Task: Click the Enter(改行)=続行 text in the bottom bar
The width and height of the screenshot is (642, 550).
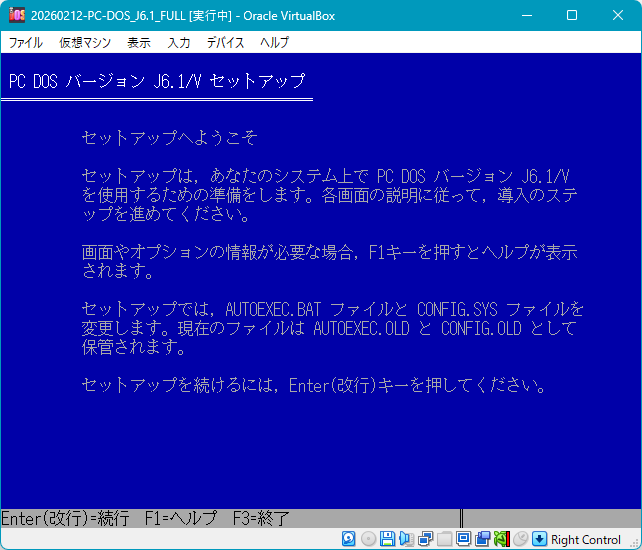Action: [66, 518]
